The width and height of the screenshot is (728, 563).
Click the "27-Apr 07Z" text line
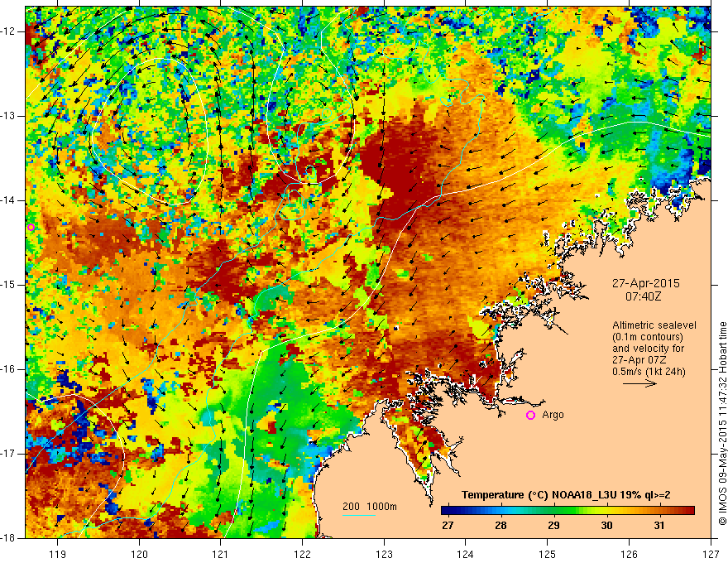639,360
